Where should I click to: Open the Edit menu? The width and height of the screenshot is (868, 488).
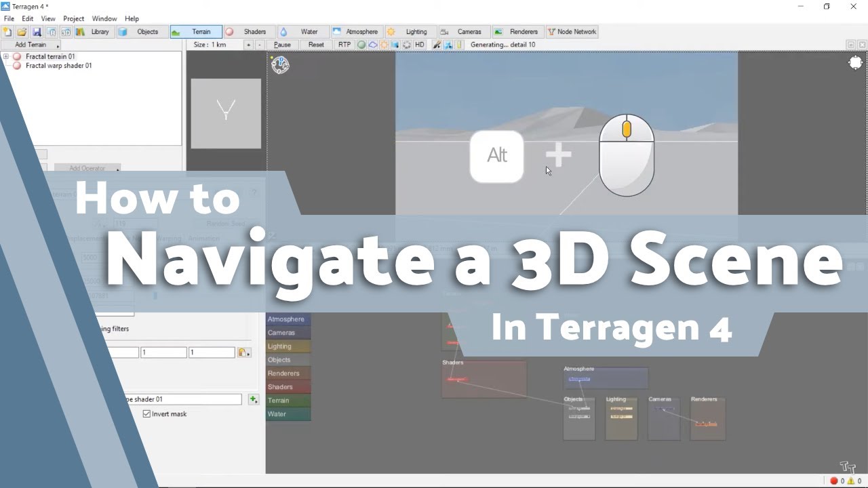[x=28, y=19]
